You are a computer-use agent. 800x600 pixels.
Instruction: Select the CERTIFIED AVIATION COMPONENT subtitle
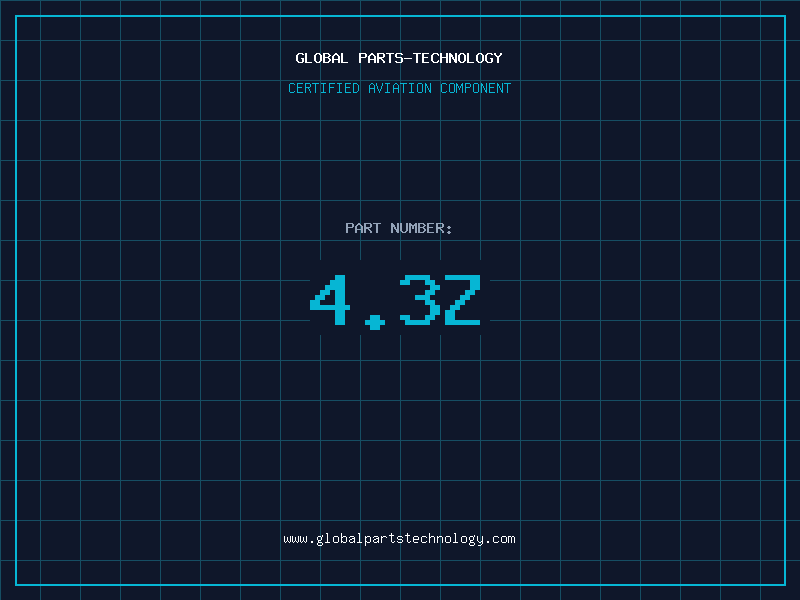(x=399, y=88)
